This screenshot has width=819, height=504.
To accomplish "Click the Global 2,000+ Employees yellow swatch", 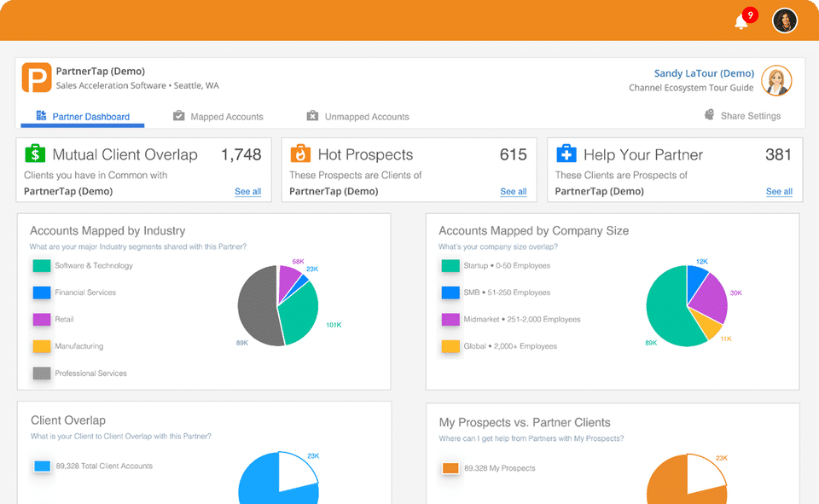I will pyautogui.click(x=450, y=346).
